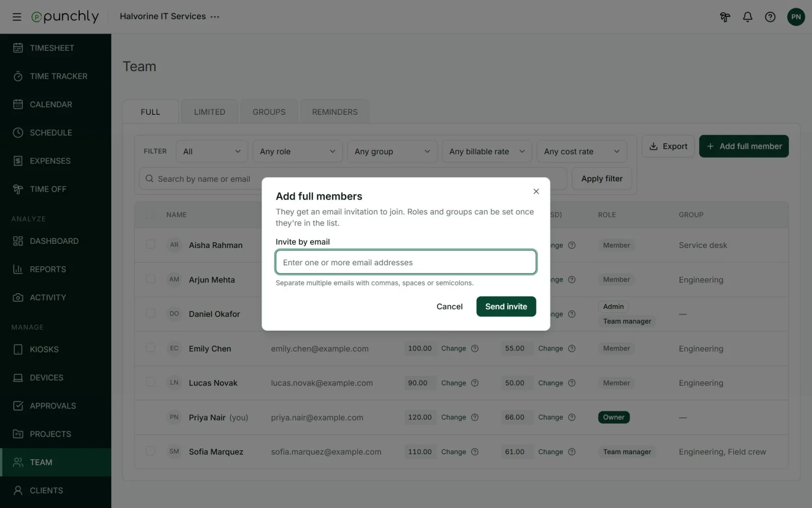Click into the invite email address field
This screenshot has height=508, width=812.
tap(406, 262)
